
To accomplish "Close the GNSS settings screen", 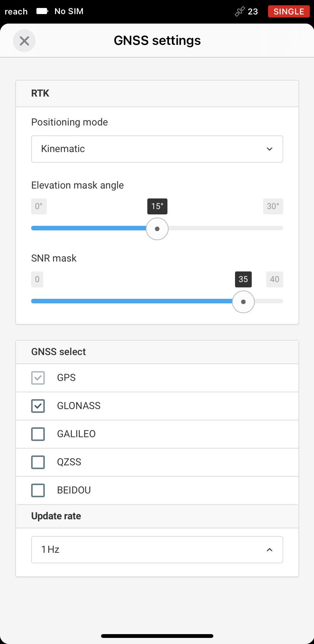I will coord(24,41).
